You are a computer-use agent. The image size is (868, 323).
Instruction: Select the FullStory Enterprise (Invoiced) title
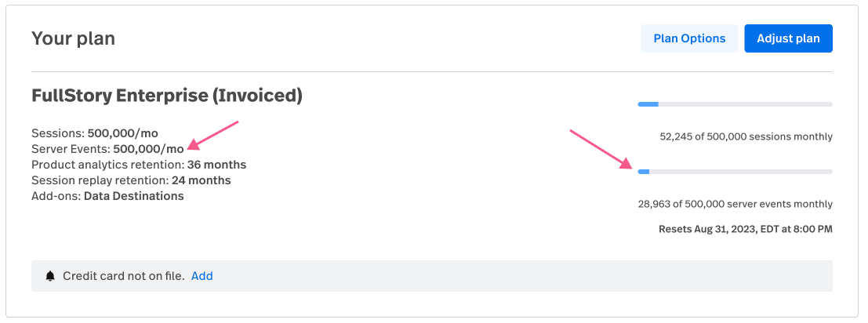[x=167, y=96]
